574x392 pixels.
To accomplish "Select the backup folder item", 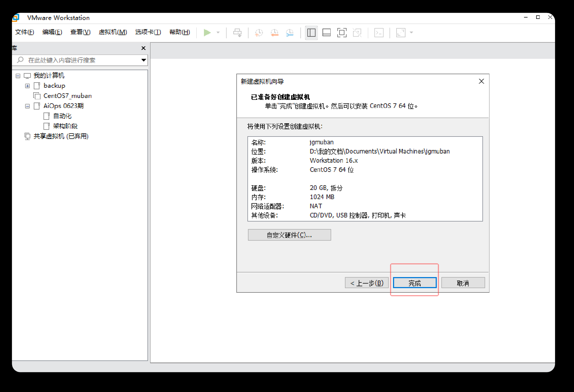I will click(x=54, y=86).
